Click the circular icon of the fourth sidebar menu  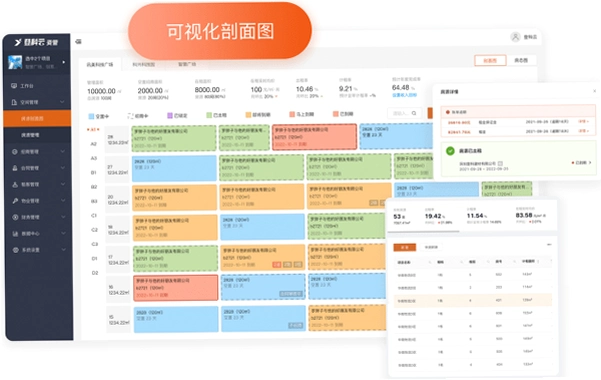coord(15,152)
